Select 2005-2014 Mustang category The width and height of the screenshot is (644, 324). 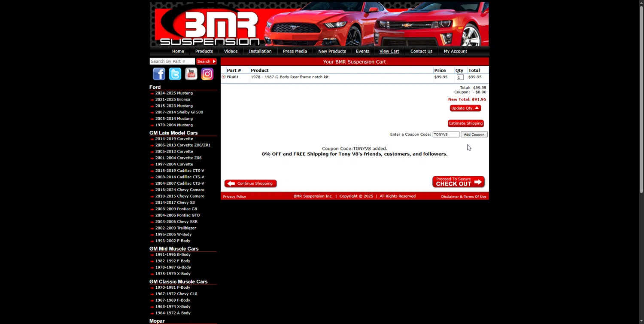174,119
